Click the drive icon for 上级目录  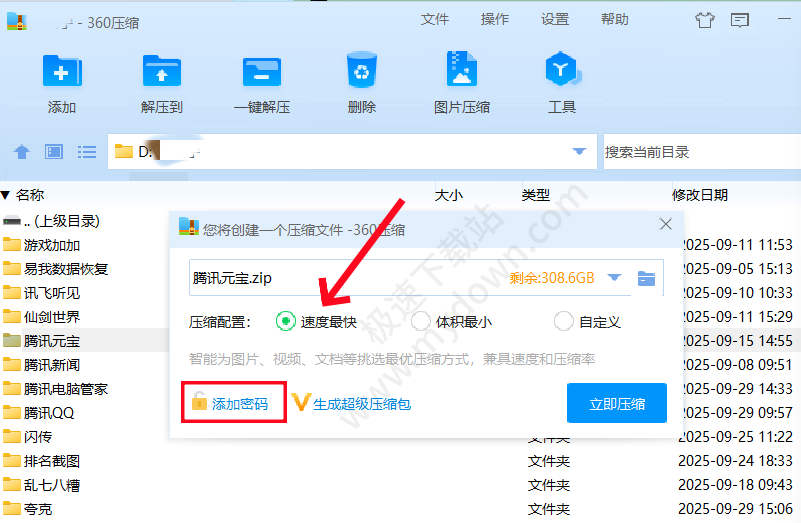point(12,221)
